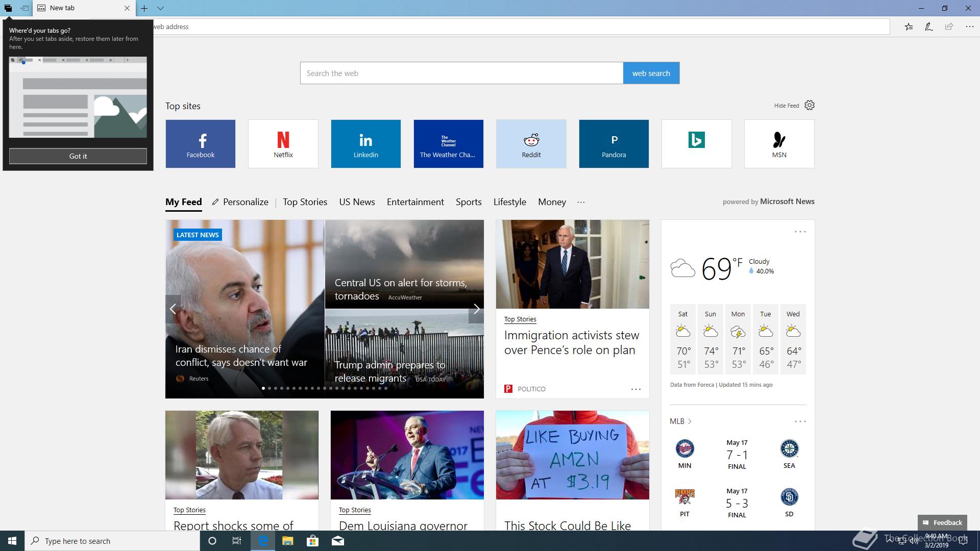Switch to the Lifestyle tab
Image resolution: width=980 pixels, height=551 pixels.
pos(510,202)
